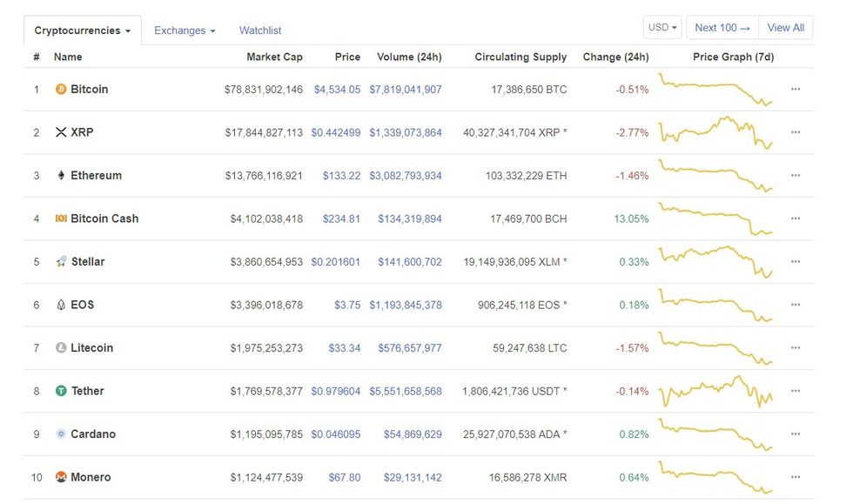853x504 pixels.
Task: Switch to the Watchlist tab
Action: coord(260,30)
